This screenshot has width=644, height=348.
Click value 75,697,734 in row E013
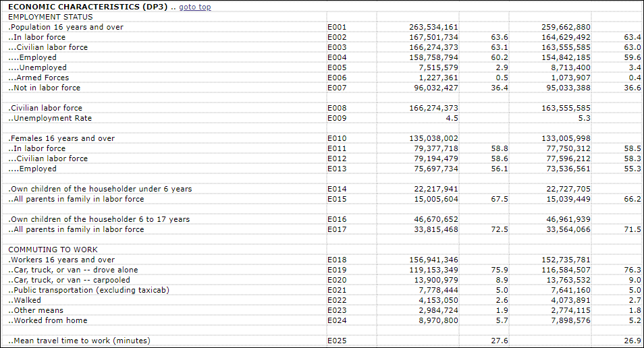(436, 169)
